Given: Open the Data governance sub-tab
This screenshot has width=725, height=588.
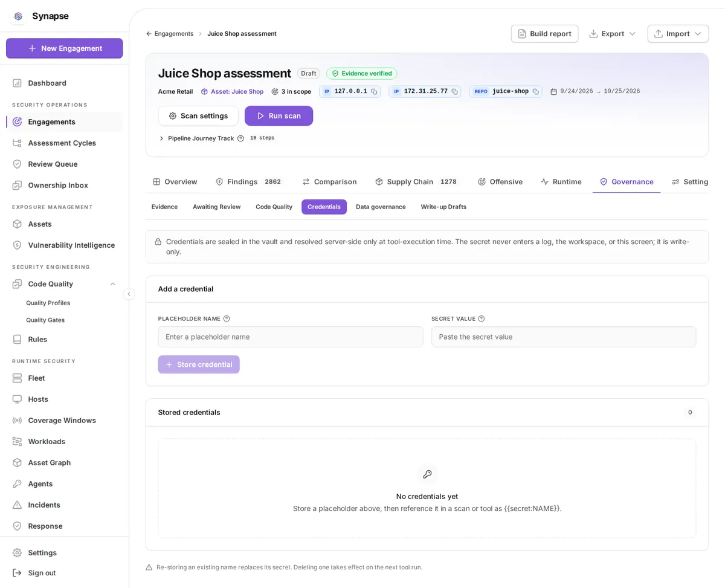Looking at the screenshot, I should tap(381, 207).
